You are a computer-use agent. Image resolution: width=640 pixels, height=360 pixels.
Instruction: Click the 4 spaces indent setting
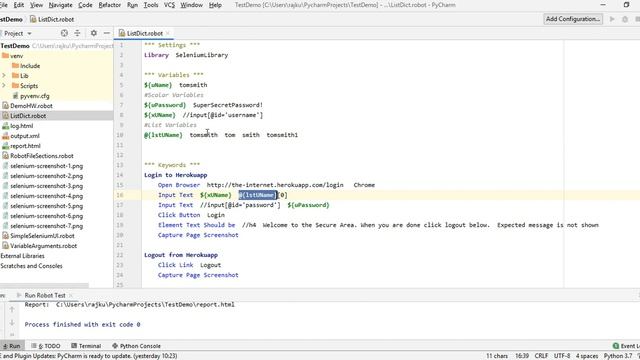(x=587, y=356)
